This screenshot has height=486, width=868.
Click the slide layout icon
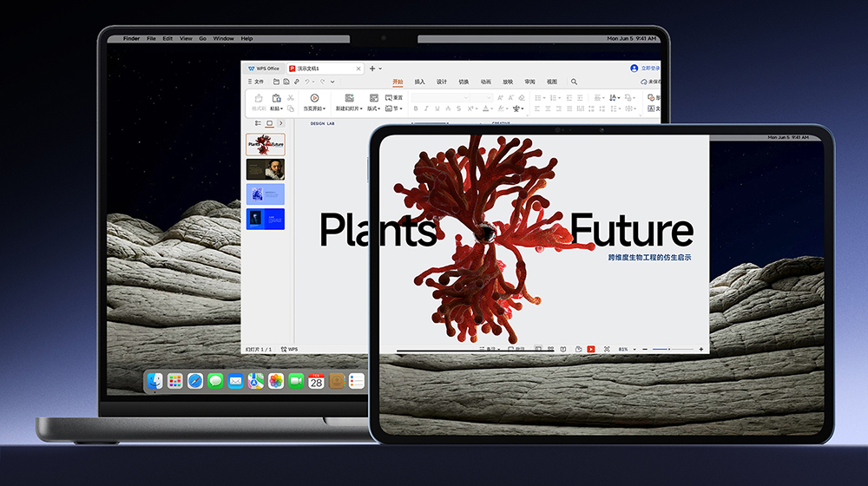pos(373,98)
